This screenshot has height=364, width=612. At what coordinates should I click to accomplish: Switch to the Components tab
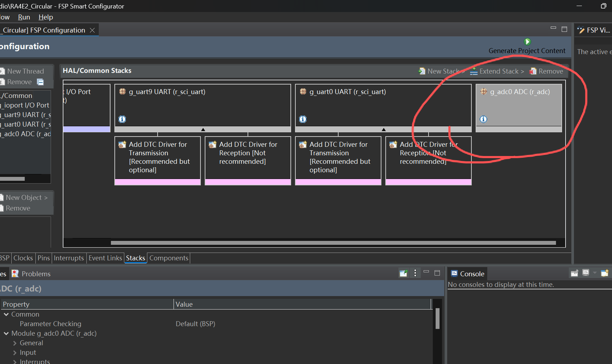point(169,258)
